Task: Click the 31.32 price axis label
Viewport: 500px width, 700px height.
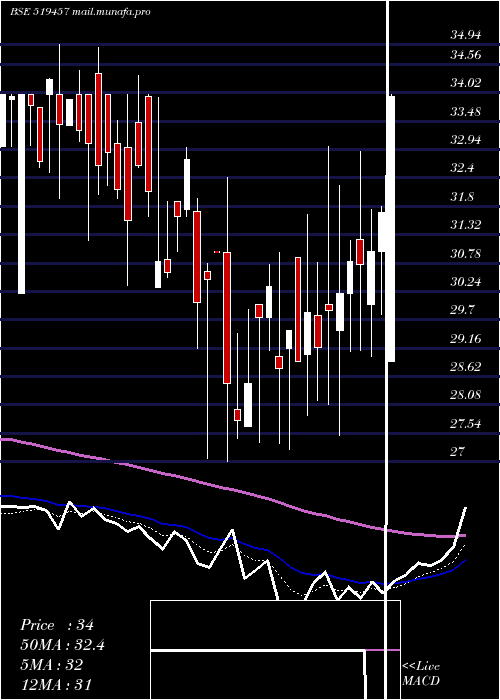Action: (x=466, y=225)
